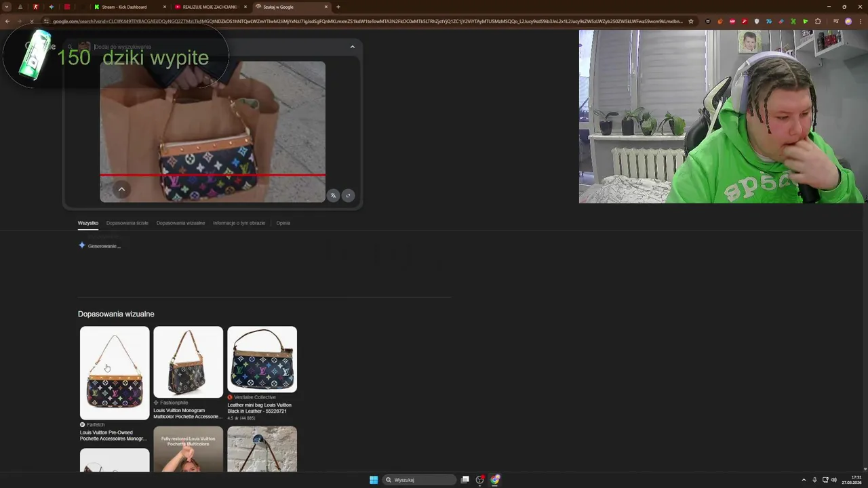This screenshot has height=488, width=868.
Task: Open Leather mini bag Louis Vuitton link
Action: pos(260,408)
